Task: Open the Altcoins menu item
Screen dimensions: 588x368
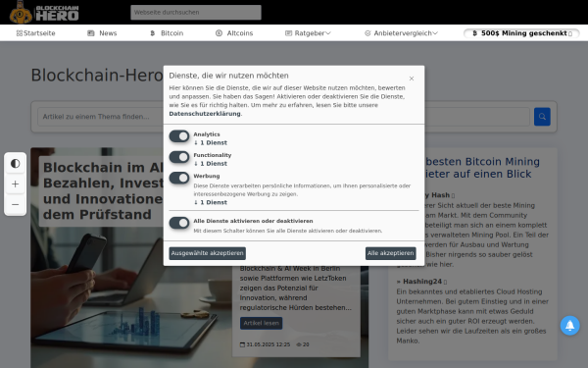Action: pos(234,33)
